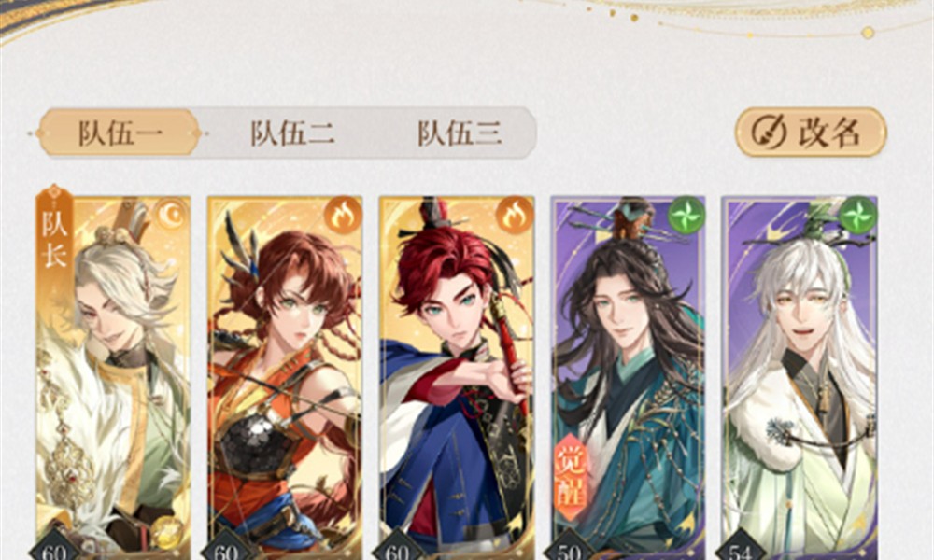The width and height of the screenshot is (934, 560).
Task: Click the level 60 badge on captain card
Action: coord(54,548)
